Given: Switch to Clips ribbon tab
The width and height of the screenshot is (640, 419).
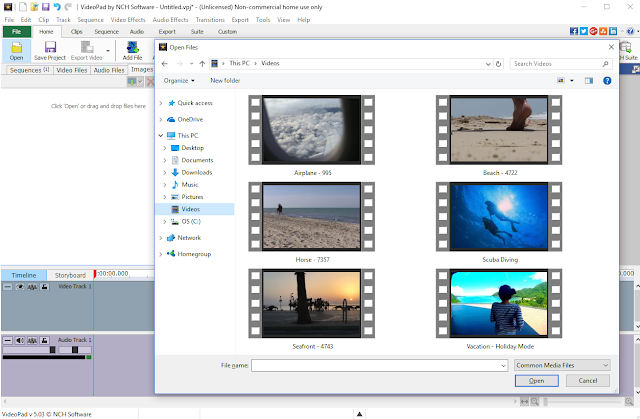Looking at the screenshot, I should coord(76,31).
